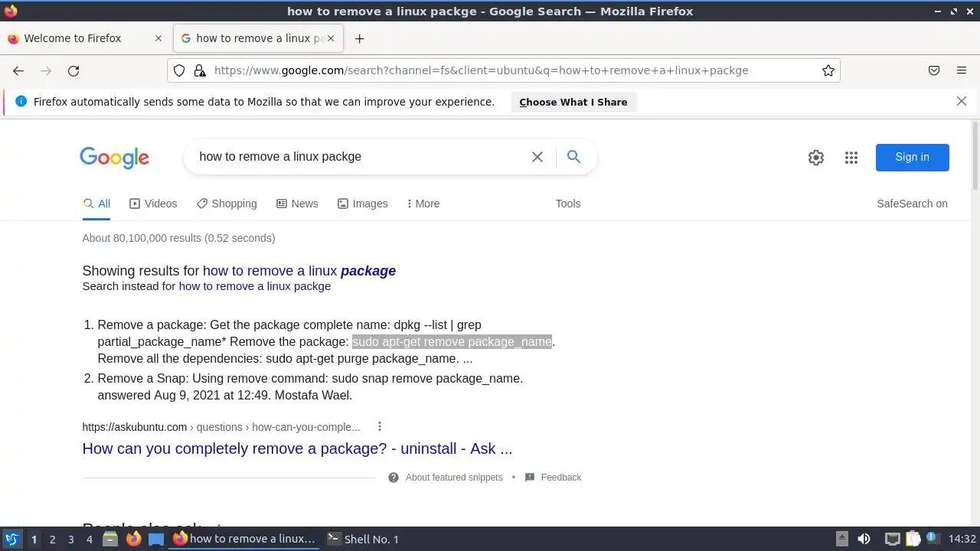Click the site security padlock icon
This screenshot has width=980, height=551.
coord(200,70)
